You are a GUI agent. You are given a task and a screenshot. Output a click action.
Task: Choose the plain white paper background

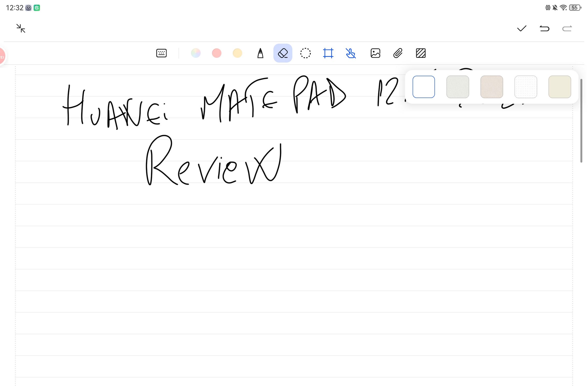click(424, 87)
